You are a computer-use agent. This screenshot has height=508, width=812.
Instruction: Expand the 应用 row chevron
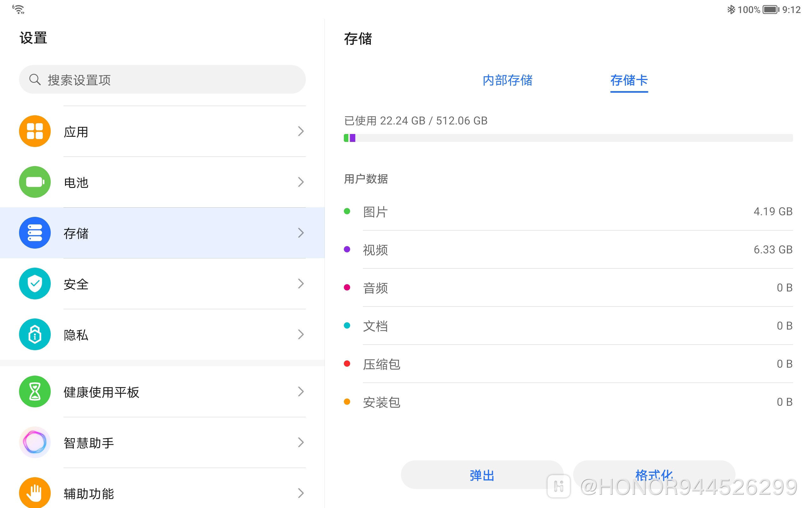coord(301,131)
